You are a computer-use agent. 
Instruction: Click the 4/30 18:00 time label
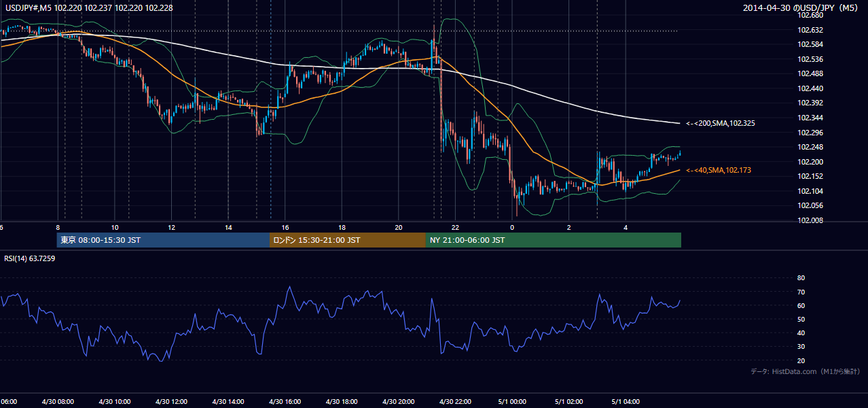[342, 402]
